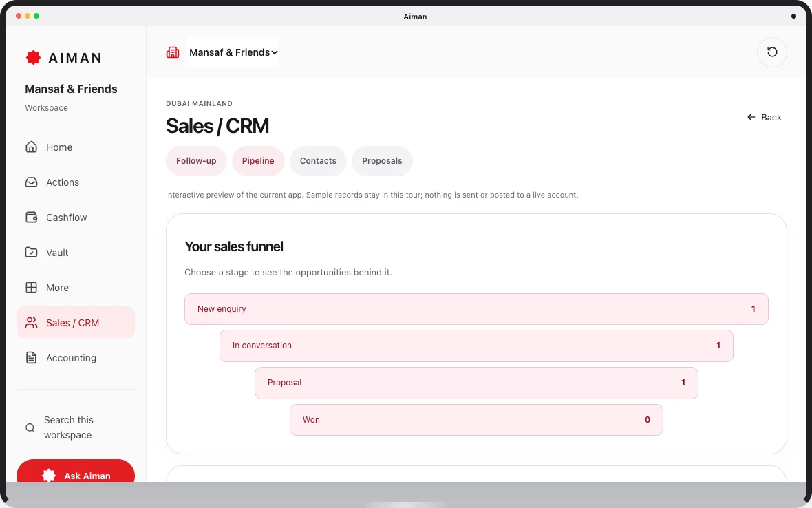
Task: Click the star icon on Ask Aiman
Action: (x=49, y=476)
